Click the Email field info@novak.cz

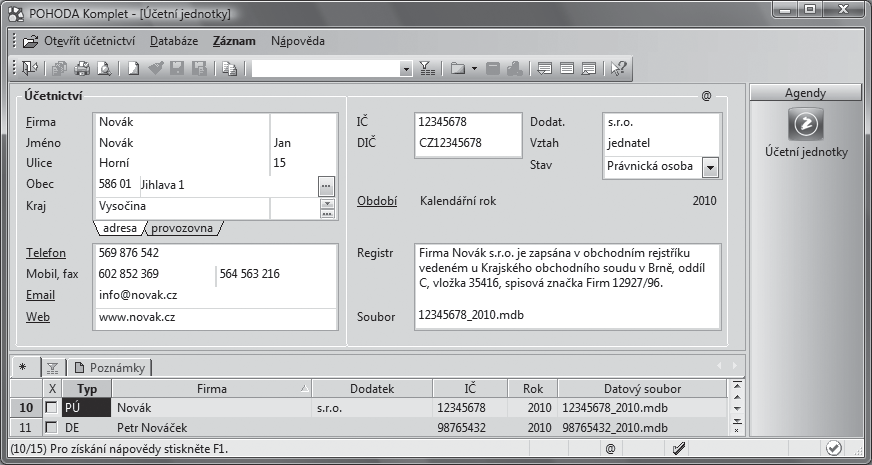pyautogui.click(x=216, y=295)
